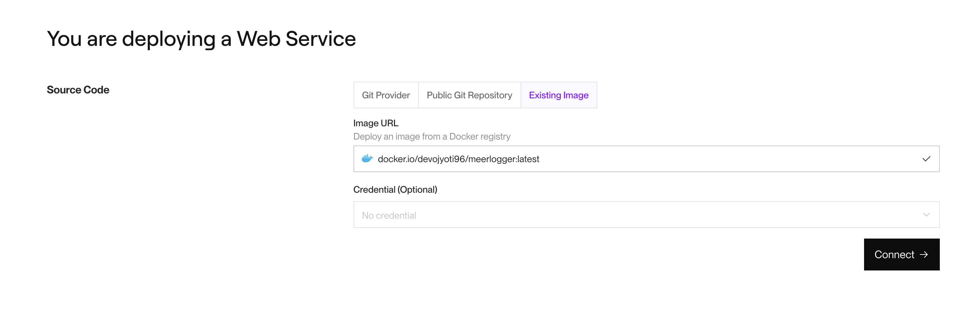Select the No credential placeholder text

coord(388,215)
